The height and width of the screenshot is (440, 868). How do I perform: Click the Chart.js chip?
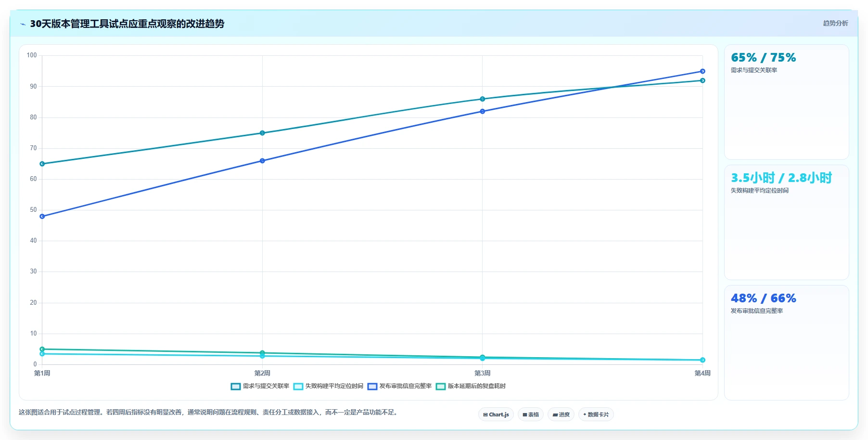496,414
